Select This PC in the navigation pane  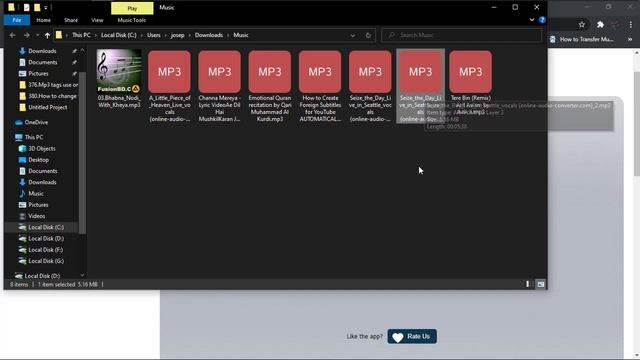pyautogui.click(x=29, y=138)
